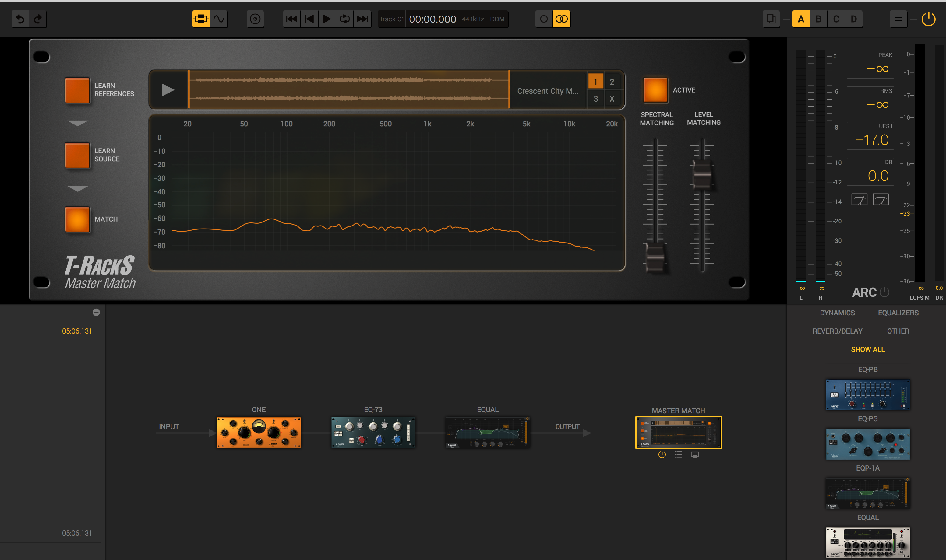Image resolution: width=946 pixels, height=560 pixels.
Task: Open the Dynamics module category
Action: coord(837,313)
